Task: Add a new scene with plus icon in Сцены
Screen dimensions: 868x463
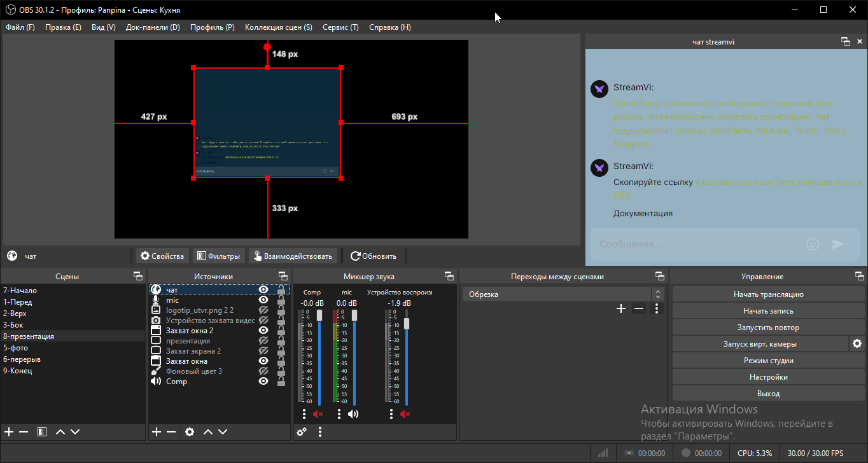Action: click(x=9, y=432)
